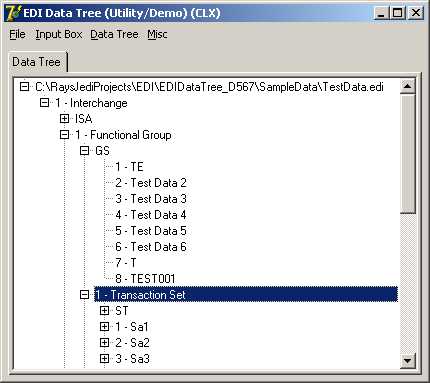Expand the ISA node
The width and height of the screenshot is (430, 383).
tap(64, 119)
